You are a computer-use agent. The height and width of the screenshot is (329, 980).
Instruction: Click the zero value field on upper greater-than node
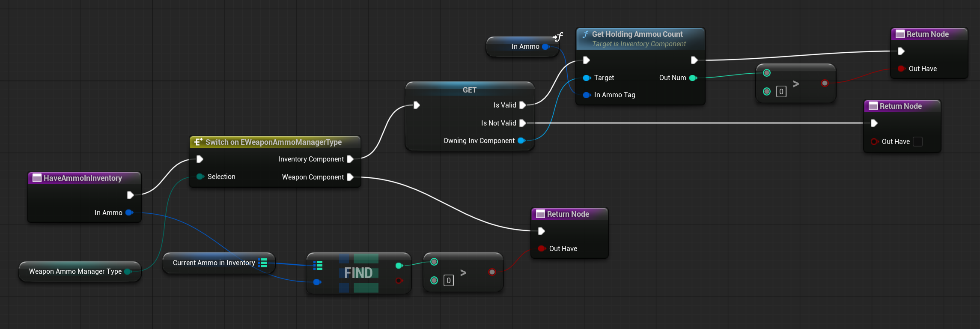coord(781,92)
